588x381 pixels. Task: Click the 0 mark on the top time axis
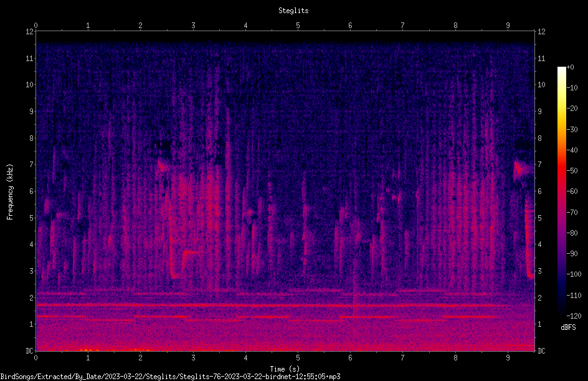(x=36, y=26)
